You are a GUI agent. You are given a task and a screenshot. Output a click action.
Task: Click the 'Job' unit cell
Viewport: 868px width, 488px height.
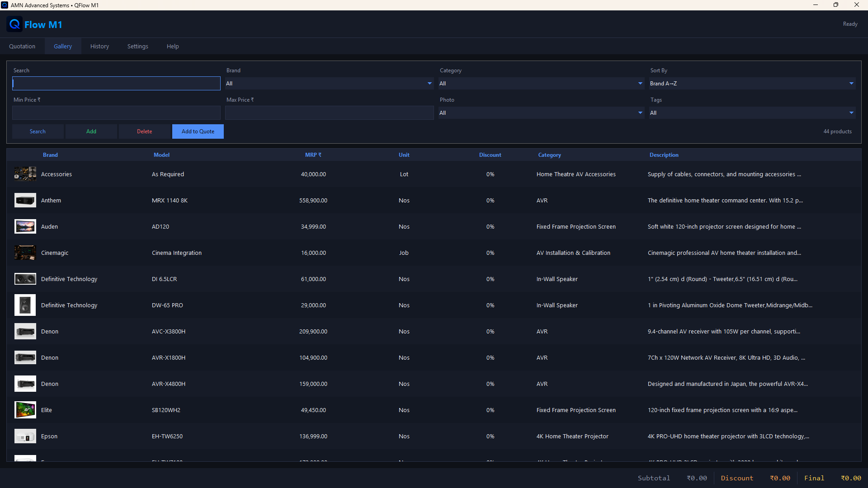(x=404, y=253)
